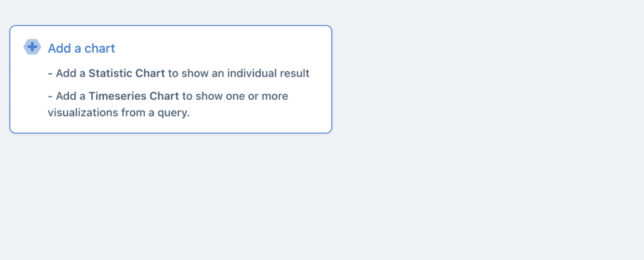The height and width of the screenshot is (260, 644).
Task: Click "to show one or more" text
Action: pos(235,96)
